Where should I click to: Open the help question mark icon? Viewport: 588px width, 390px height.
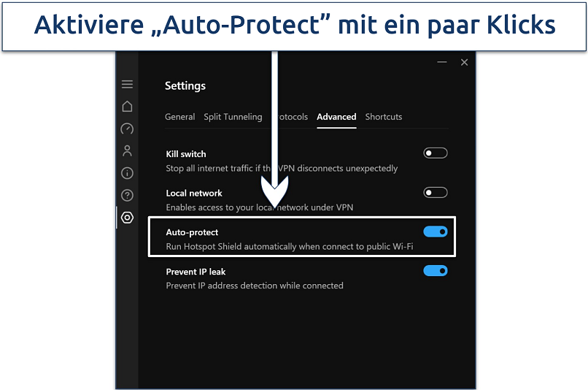[127, 195]
